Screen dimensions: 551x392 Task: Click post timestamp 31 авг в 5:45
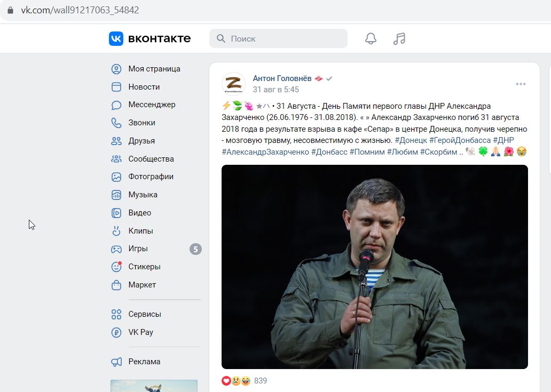[276, 90]
